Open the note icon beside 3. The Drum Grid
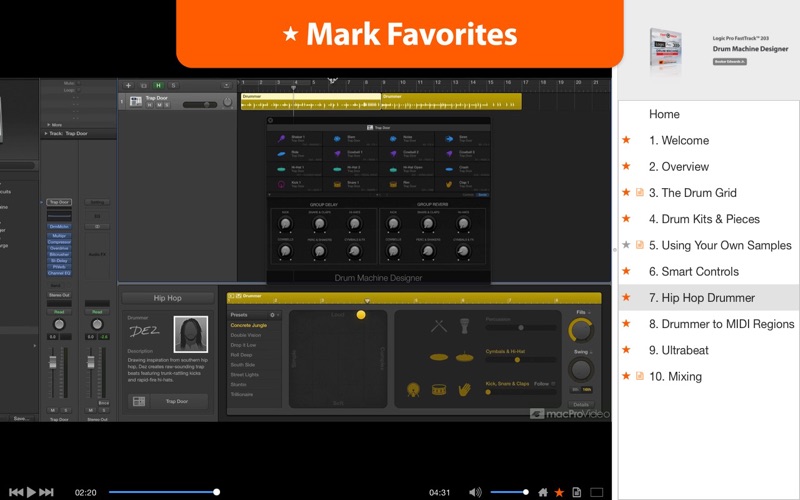Viewport: 800px width, 500px height. click(x=639, y=192)
